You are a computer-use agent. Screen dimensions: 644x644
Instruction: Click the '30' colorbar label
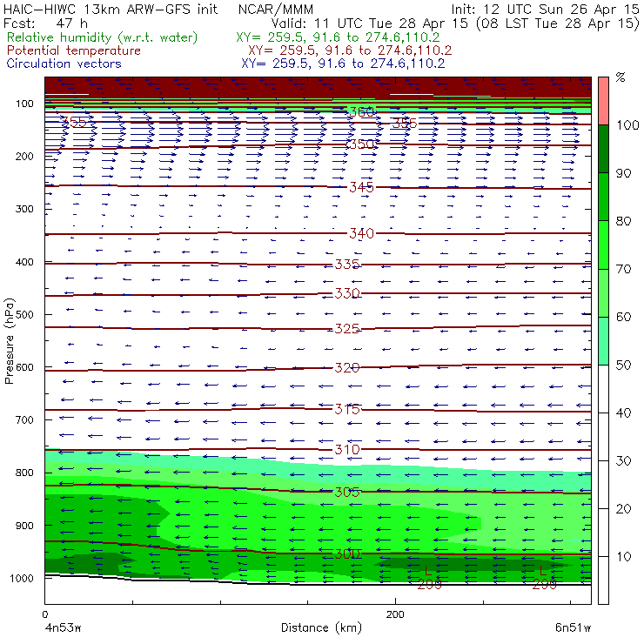[623, 460]
